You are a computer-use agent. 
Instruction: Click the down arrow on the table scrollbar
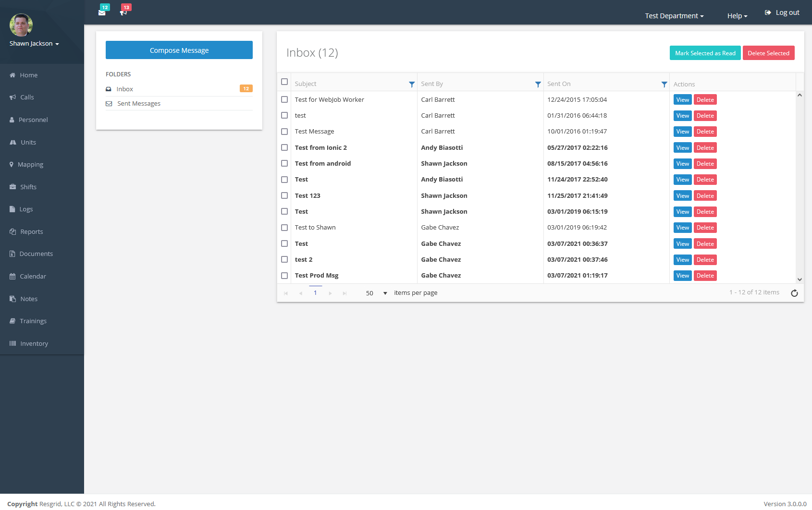[x=800, y=279]
